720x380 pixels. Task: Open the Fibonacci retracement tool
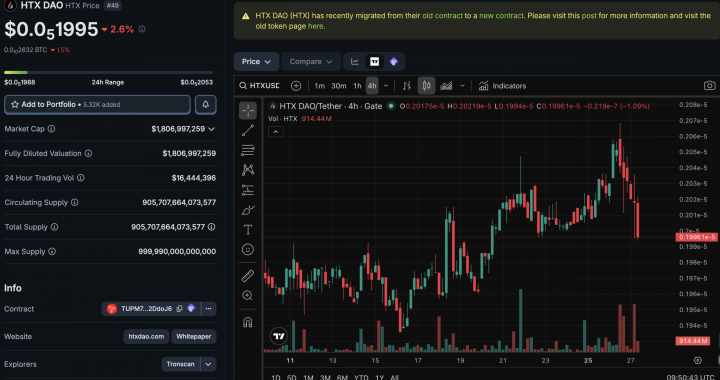(x=248, y=150)
